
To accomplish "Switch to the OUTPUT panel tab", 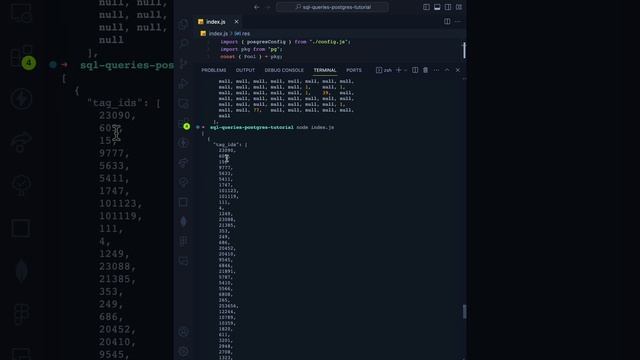I will [x=245, y=70].
